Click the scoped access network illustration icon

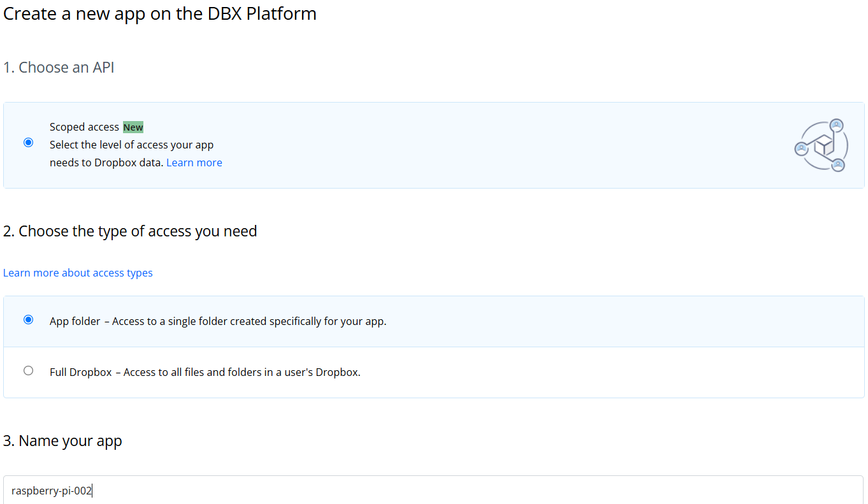click(x=821, y=145)
